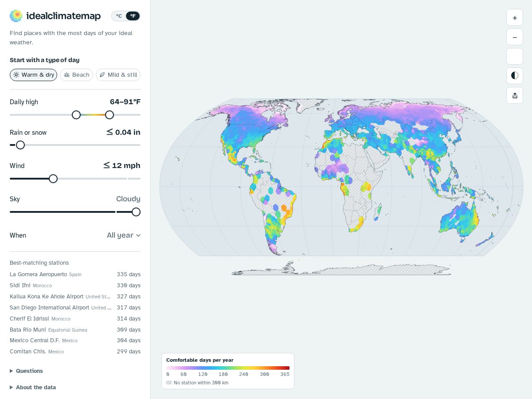Zoom in on the map
Viewport: 532px width, 399px height.
coord(515,18)
